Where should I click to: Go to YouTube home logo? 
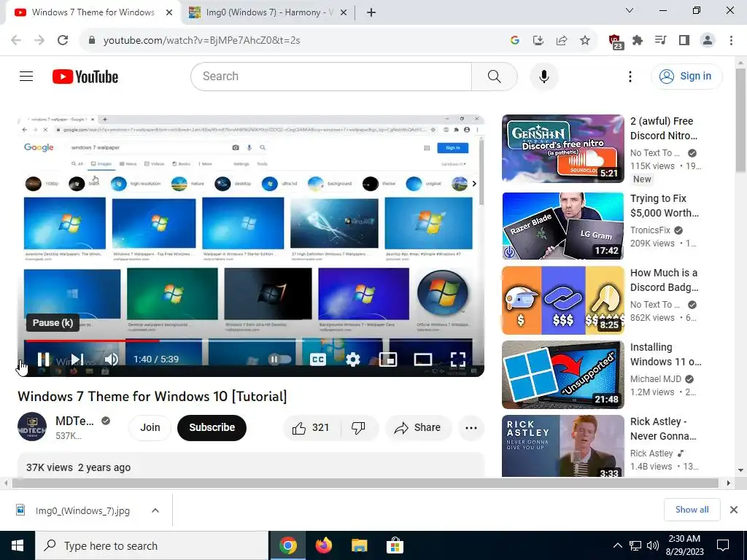[x=85, y=76]
